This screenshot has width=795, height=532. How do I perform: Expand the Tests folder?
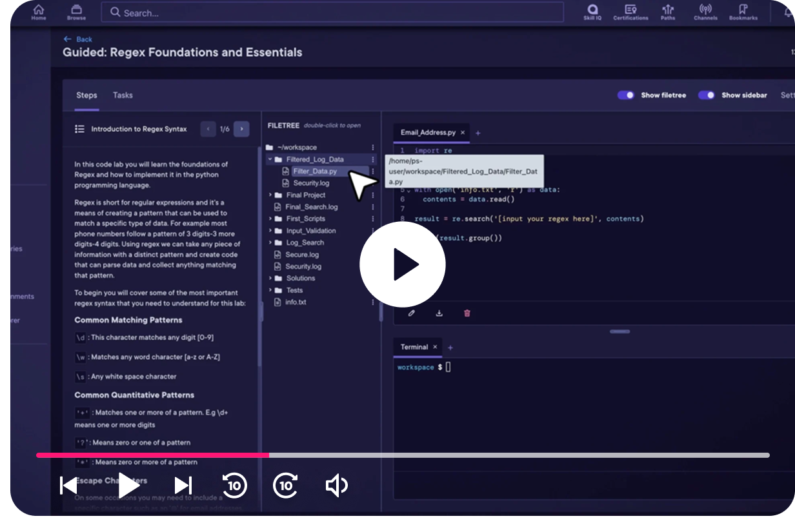coord(270,290)
